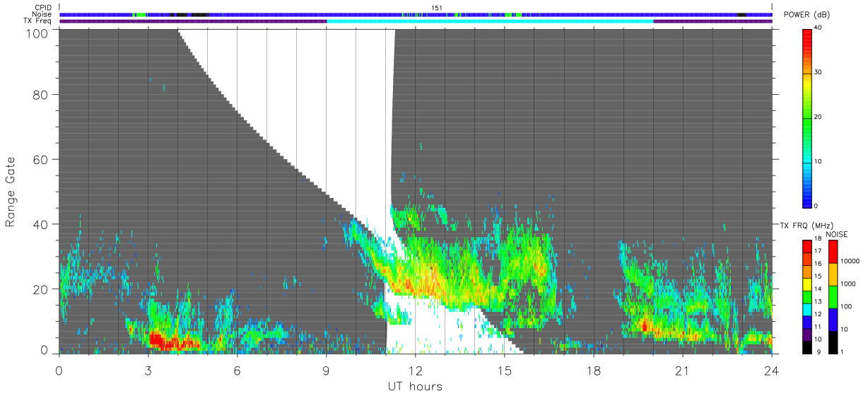Click x-axis tick label '9' under UT hours
The width and height of the screenshot is (868, 401).
[x=326, y=371]
